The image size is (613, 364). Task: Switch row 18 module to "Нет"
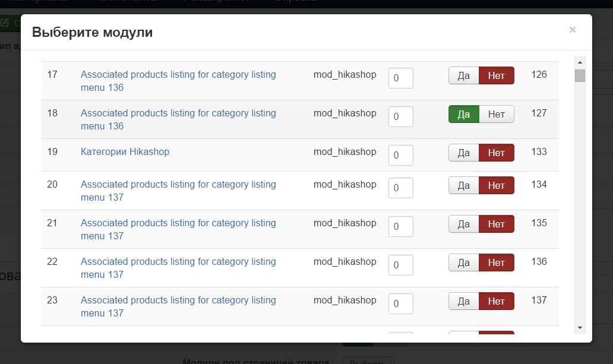click(497, 114)
